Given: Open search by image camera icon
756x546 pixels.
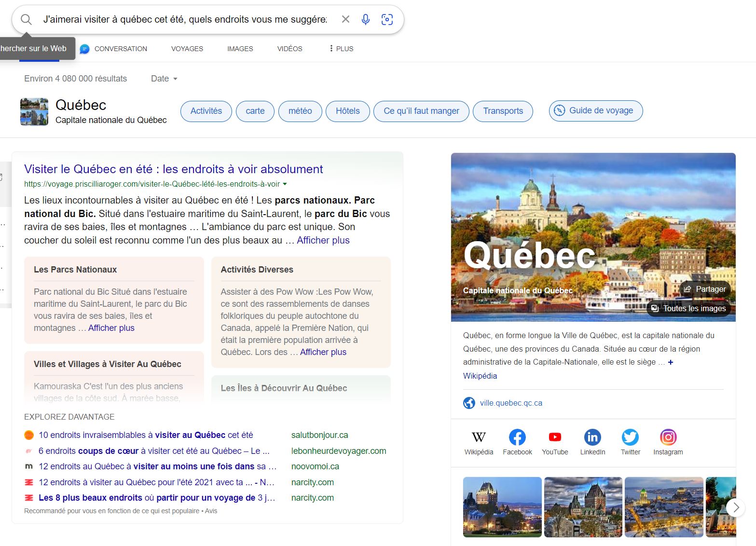Looking at the screenshot, I should pyautogui.click(x=387, y=19).
